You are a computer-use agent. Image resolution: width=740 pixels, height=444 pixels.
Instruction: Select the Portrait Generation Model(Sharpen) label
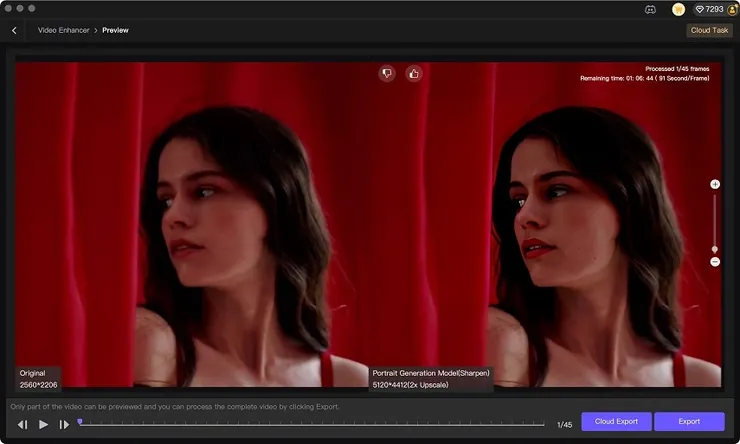(x=431, y=373)
